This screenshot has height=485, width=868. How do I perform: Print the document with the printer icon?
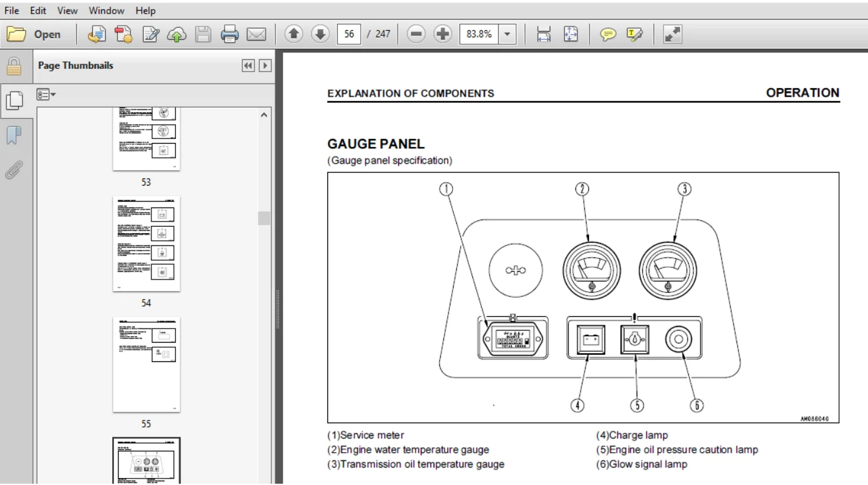pyautogui.click(x=229, y=35)
